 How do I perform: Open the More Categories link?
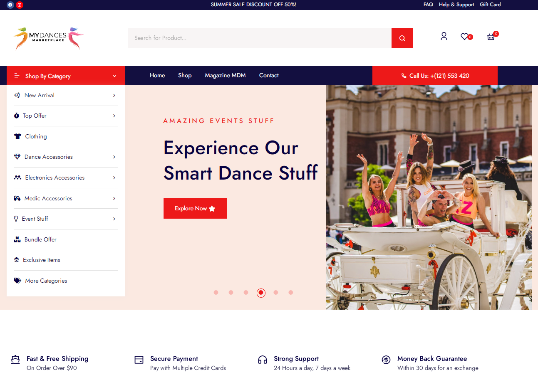point(46,281)
